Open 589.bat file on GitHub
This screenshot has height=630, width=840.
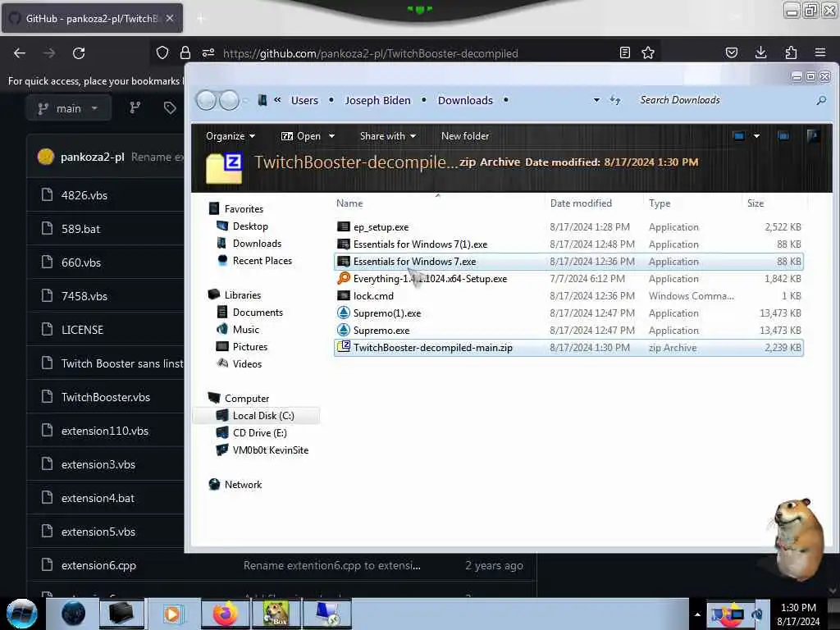click(80, 230)
